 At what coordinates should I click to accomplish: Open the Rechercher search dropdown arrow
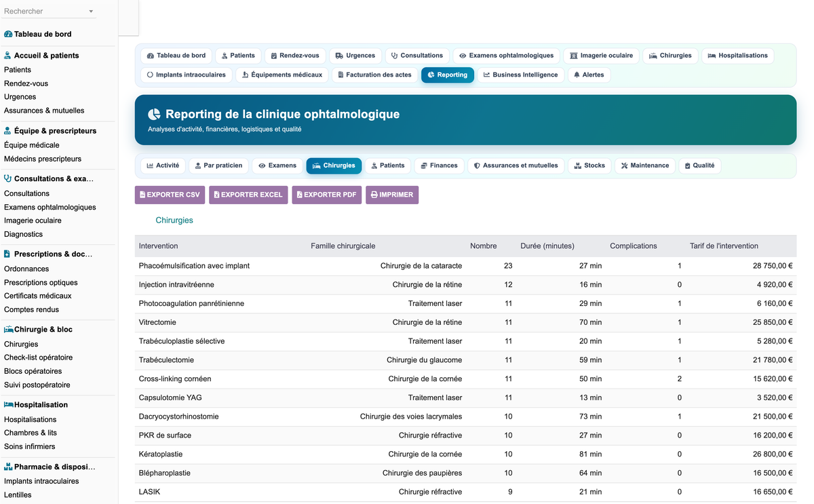pyautogui.click(x=92, y=12)
